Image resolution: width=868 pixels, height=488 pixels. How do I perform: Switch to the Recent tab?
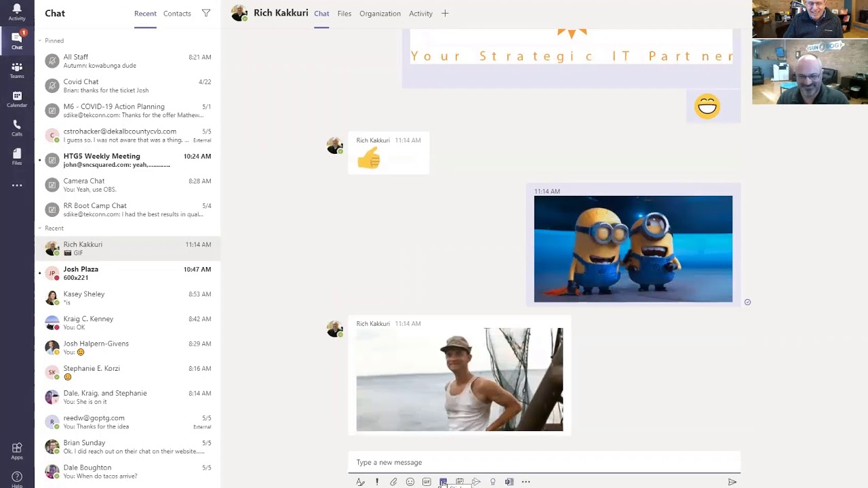(145, 14)
